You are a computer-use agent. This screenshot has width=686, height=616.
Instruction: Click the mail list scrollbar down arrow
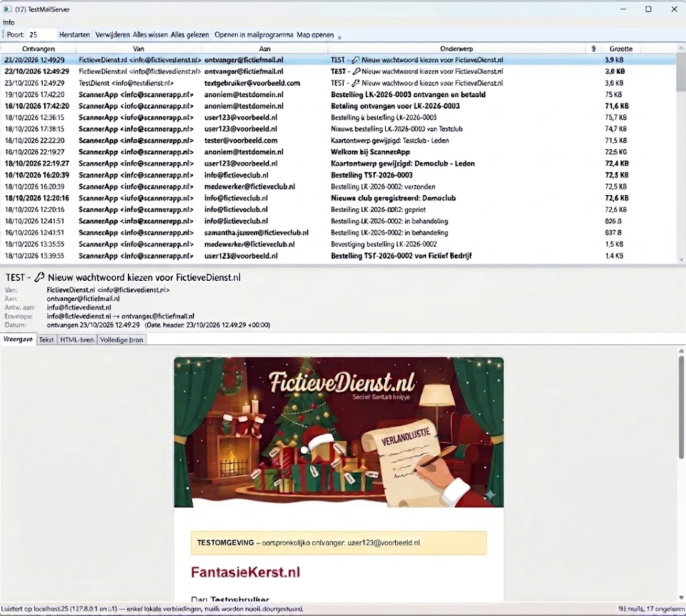pyautogui.click(x=681, y=259)
